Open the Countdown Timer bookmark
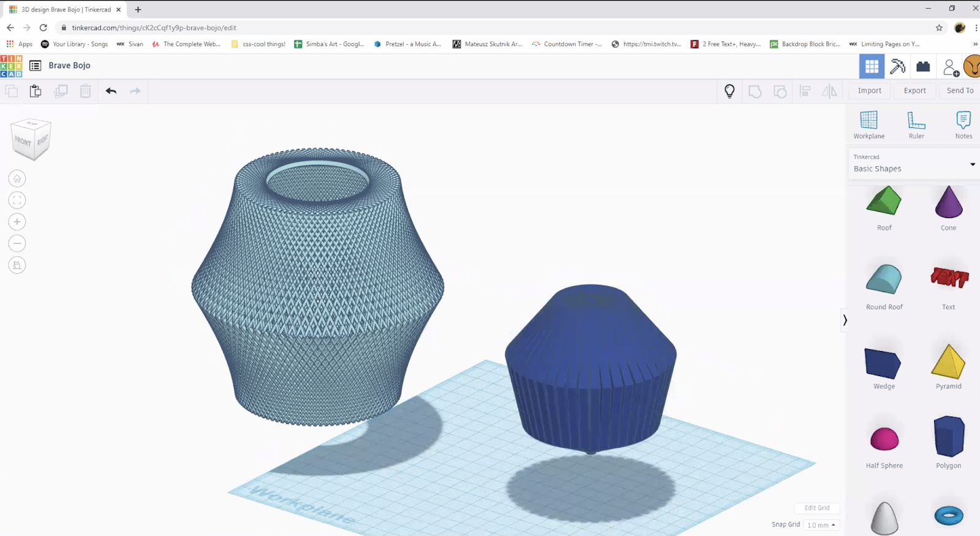 pyautogui.click(x=567, y=44)
